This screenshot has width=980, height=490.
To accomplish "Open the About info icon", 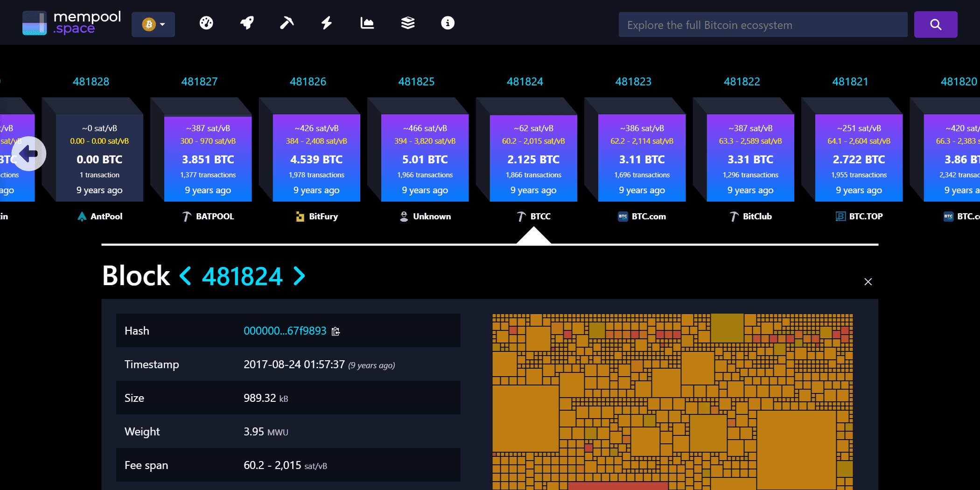I will coord(448,23).
